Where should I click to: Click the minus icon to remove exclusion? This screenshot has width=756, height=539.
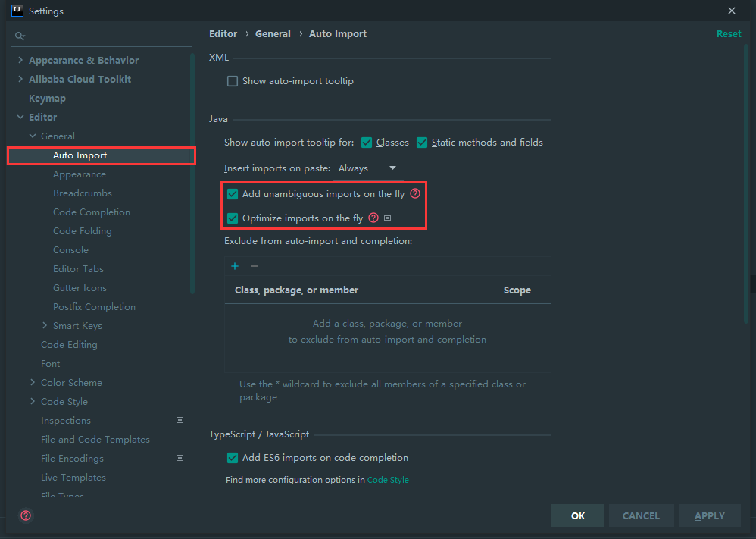click(255, 266)
